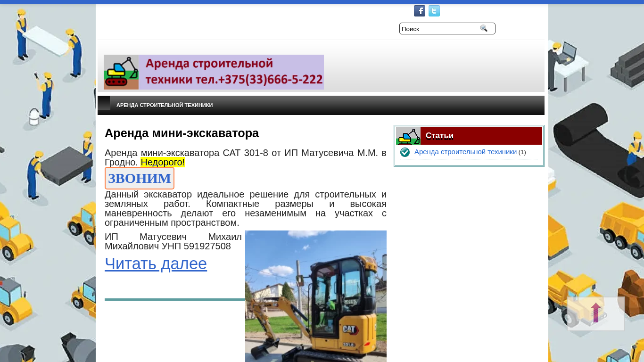Open Аренда строительной техиники menu item
Screen dimensions: 644x362
[165, 105]
